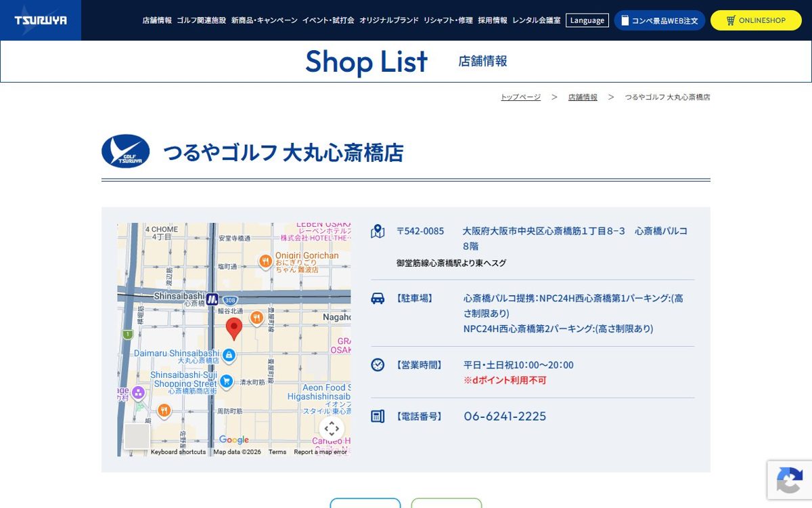Click the map-pin address icon
The height and width of the screenshot is (508, 812).
378,232
